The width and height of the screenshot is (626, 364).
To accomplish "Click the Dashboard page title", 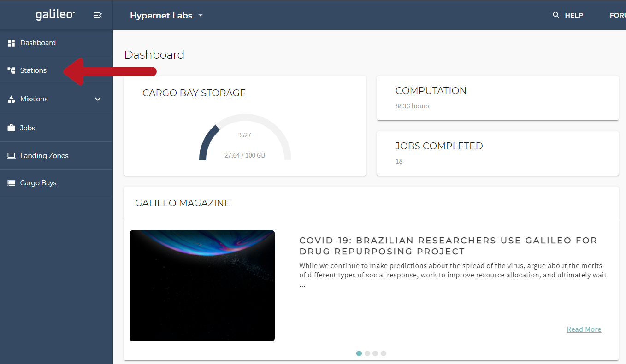I will tap(154, 55).
